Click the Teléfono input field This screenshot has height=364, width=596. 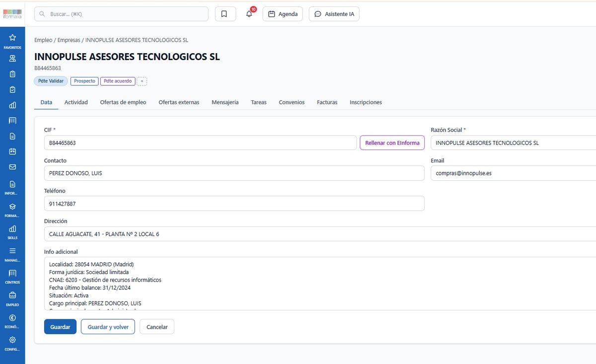[234, 204]
